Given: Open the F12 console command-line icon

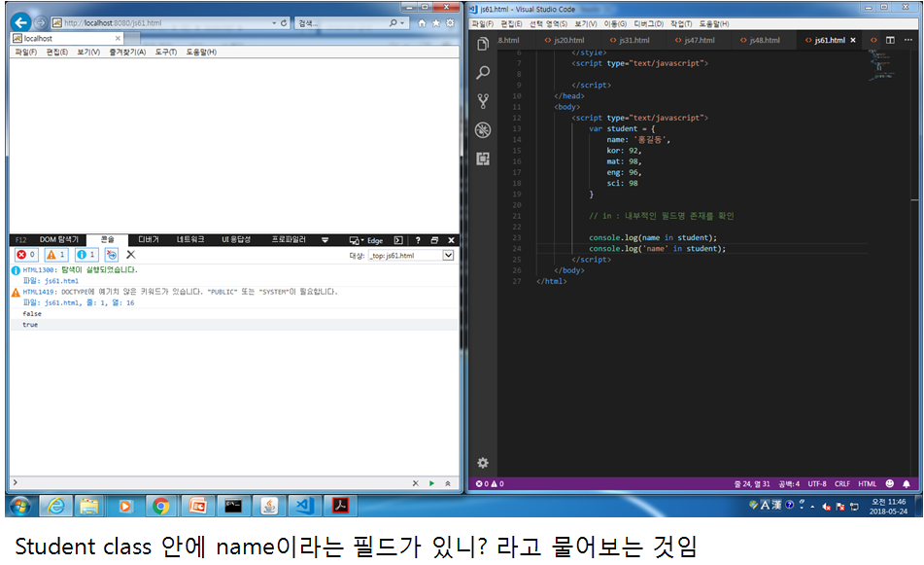Looking at the screenshot, I should click(398, 240).
